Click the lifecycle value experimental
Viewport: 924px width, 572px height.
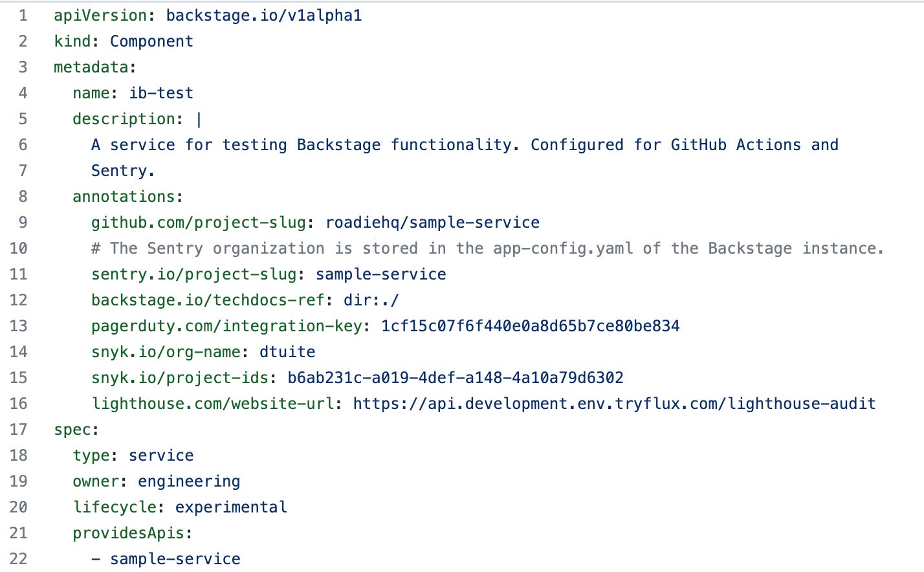pyautogui.click(x=230, y=507)
